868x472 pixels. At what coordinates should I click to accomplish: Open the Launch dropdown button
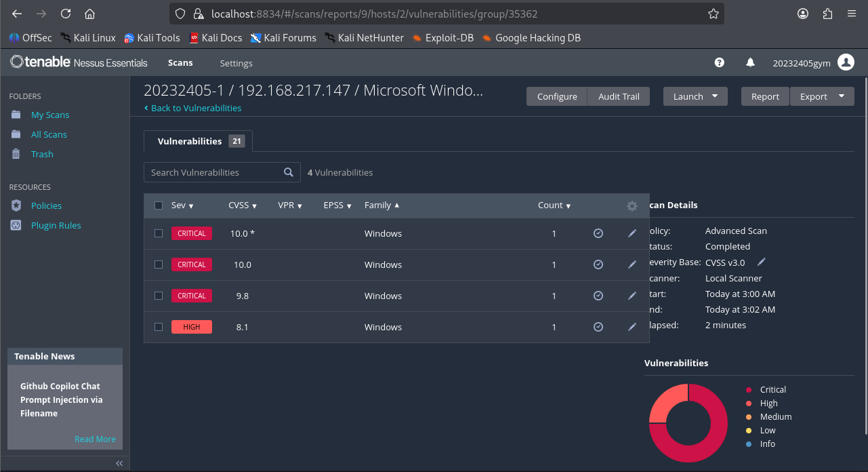tap(695, 96)
